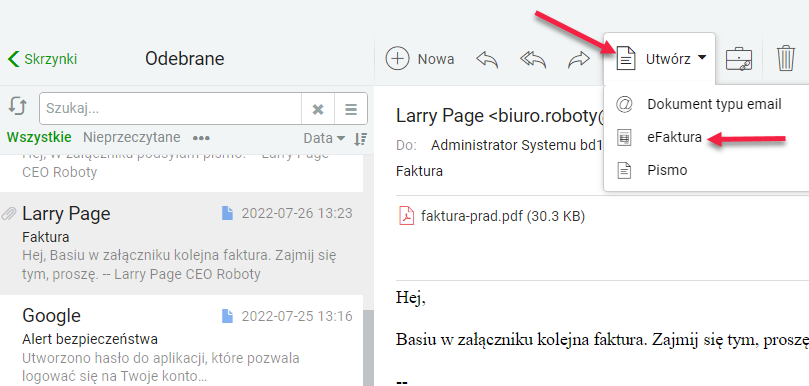Open the Utwórz dropdown menu
Image resolution: width=809 pixels, height=386 pixels.
[659, 59]
